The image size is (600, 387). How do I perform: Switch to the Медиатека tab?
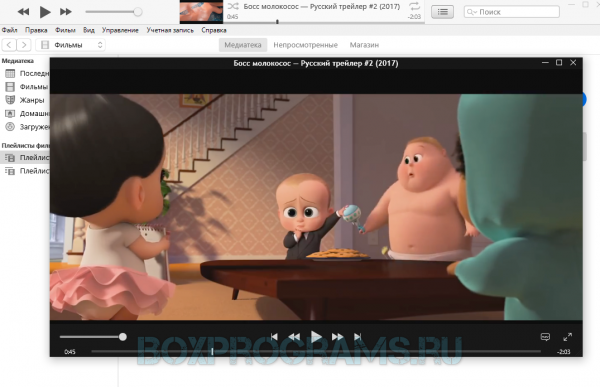[x=243, y=45]
